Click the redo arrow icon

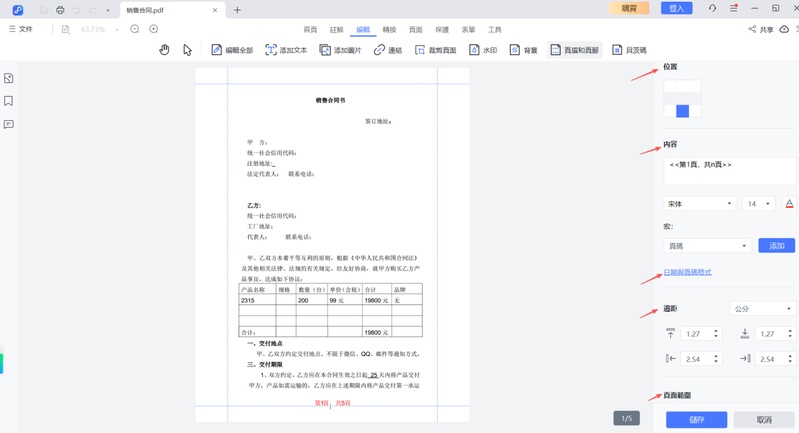93,10
